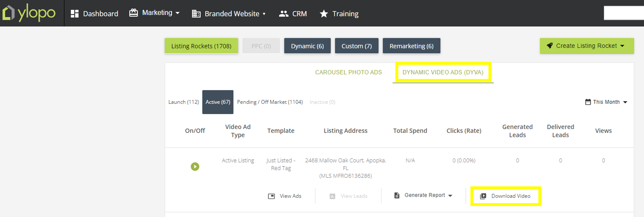The width and height of the screenshot is (644, 217).
Task: Click the 0 (0.00%) clicks cell
Action: [x=464, y=160]
